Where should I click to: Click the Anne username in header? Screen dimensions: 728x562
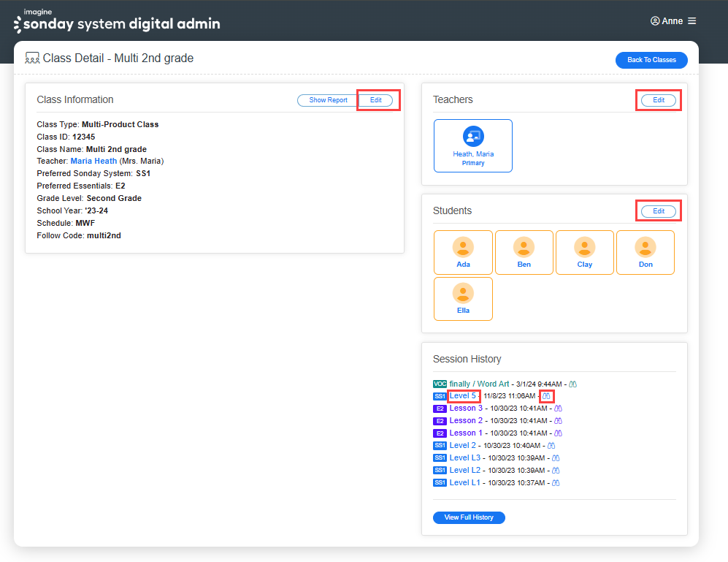(673, 21)
